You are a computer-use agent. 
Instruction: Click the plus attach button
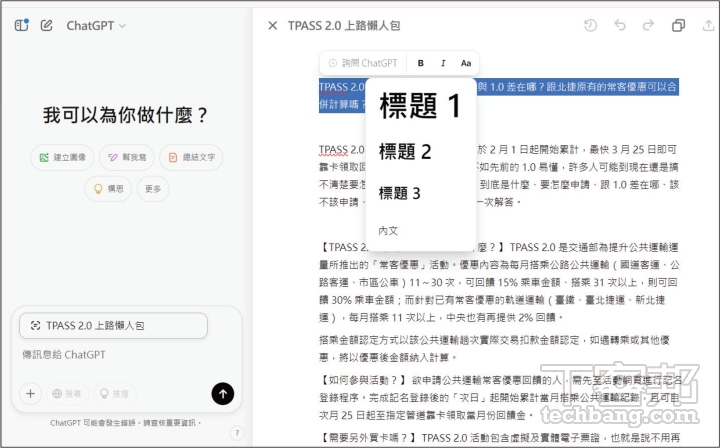click(x=30, y=393)
